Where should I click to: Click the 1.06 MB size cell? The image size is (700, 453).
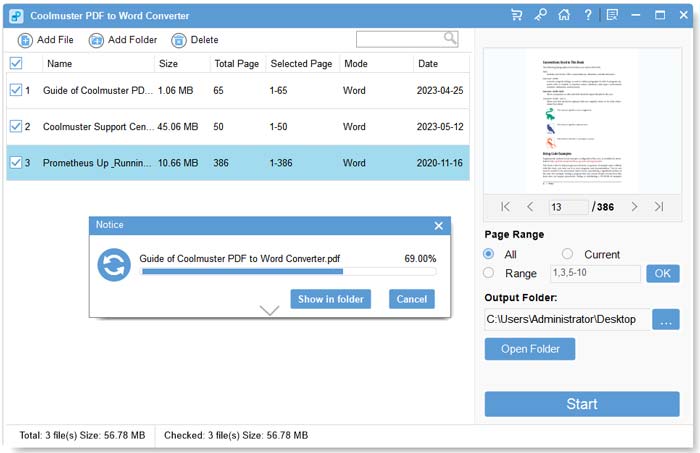(175, 91)
